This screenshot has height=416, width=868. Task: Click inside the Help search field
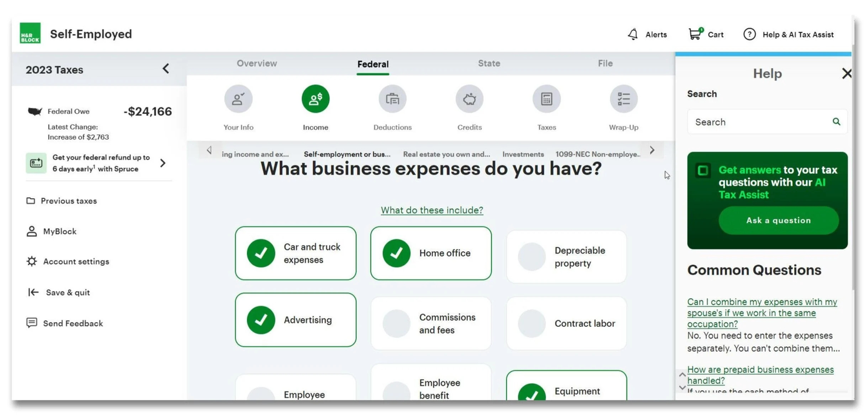(x=762, y=121)
